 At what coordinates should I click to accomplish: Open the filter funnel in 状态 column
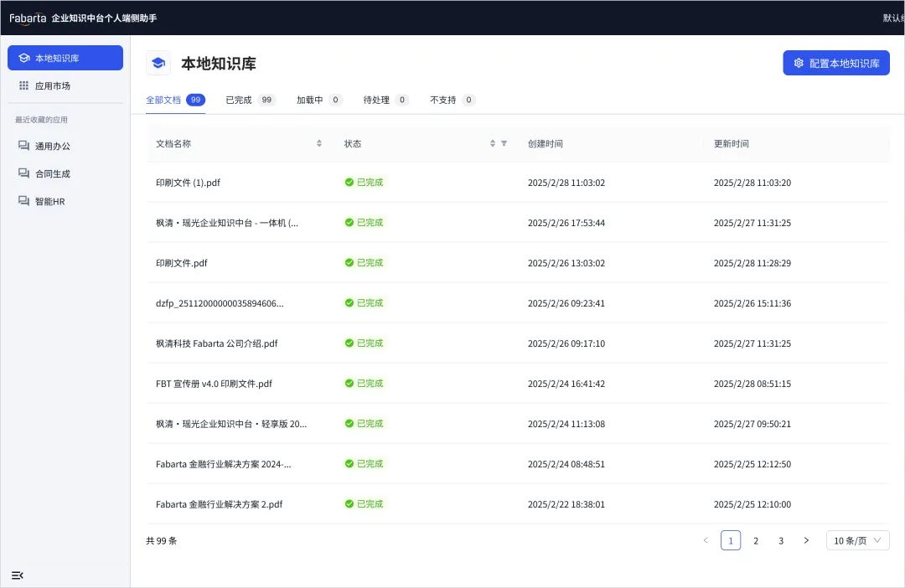tap(504, 143)
